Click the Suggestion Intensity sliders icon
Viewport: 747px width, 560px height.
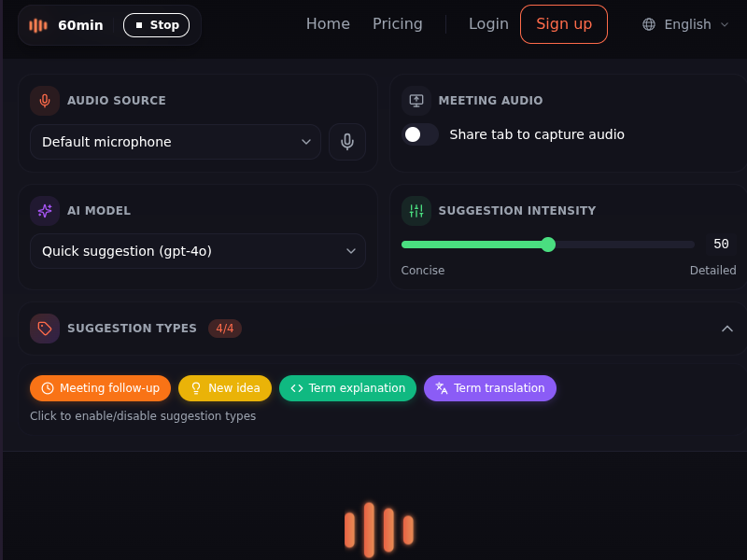tap(416, 211)
